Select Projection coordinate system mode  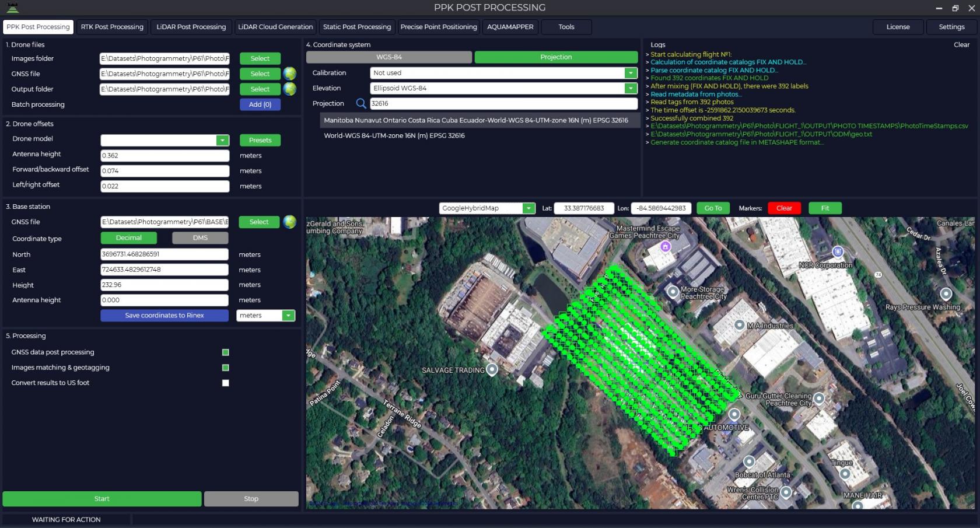point(556,57)
